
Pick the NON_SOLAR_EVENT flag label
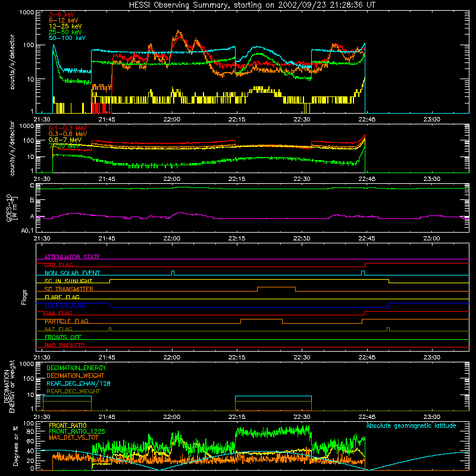pyautogui.click(x=72, y=273)
